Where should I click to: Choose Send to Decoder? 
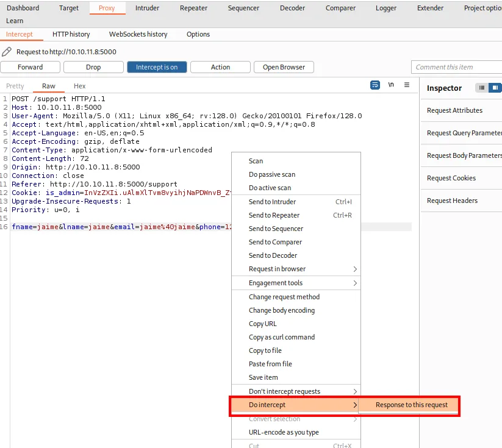point(296,255)
